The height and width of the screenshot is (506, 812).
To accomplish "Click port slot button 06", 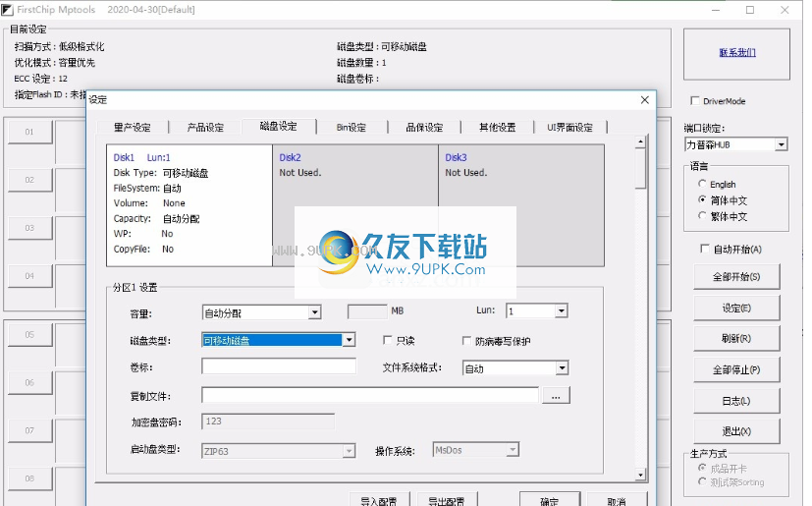I will (30, 382).
